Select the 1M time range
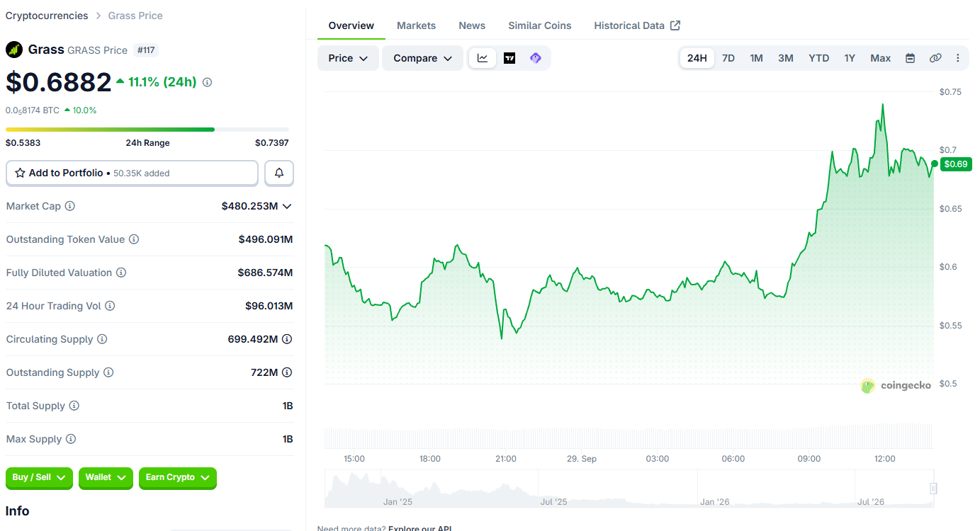980x531 pixels. (757, 58)
